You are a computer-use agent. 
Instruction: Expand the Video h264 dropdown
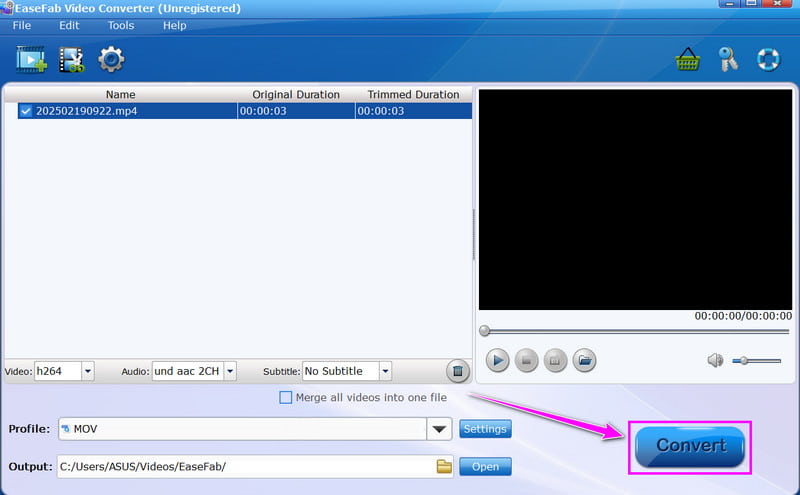coord(88,371)
